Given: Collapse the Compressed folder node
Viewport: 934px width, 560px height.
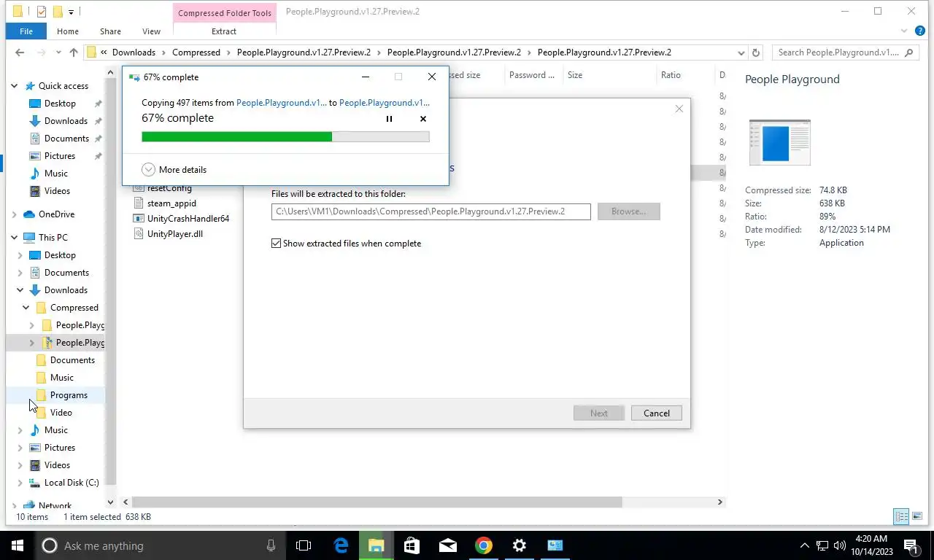Looking at the screenshot, I should pos(26,308).
